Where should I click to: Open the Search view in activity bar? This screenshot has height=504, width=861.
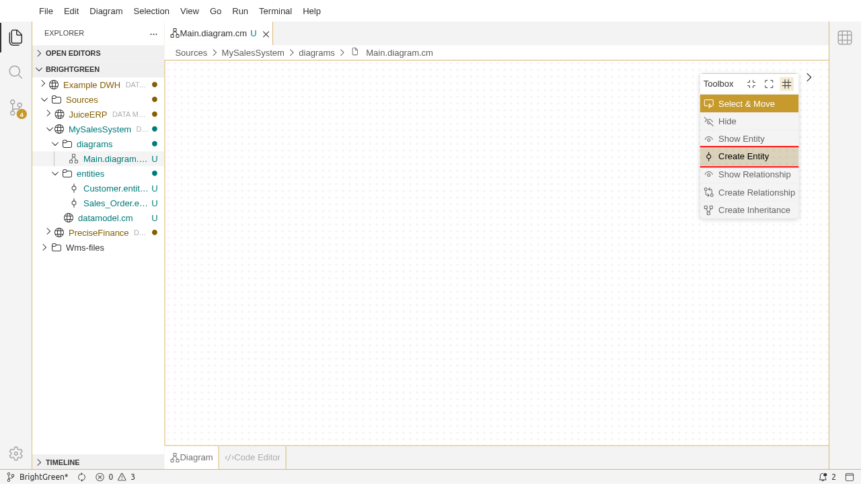15,72
